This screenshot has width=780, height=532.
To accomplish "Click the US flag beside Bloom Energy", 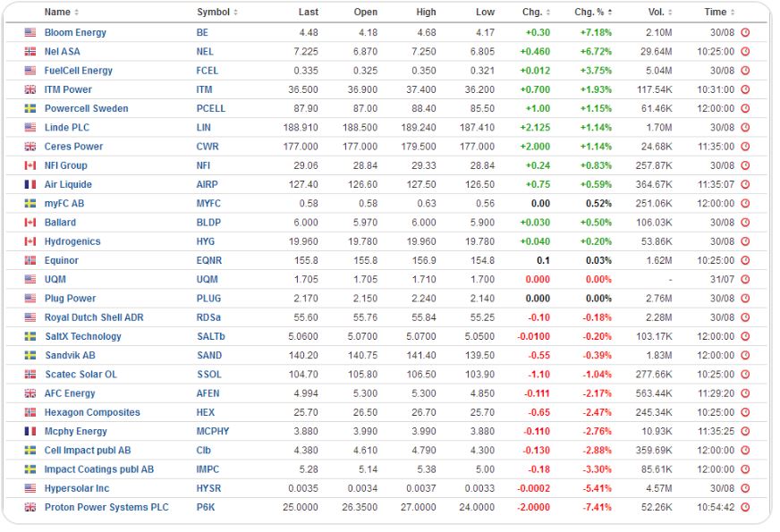I will point(30,33).
